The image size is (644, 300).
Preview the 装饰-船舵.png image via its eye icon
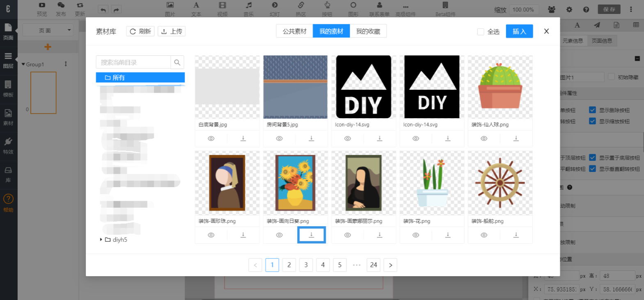484,235
